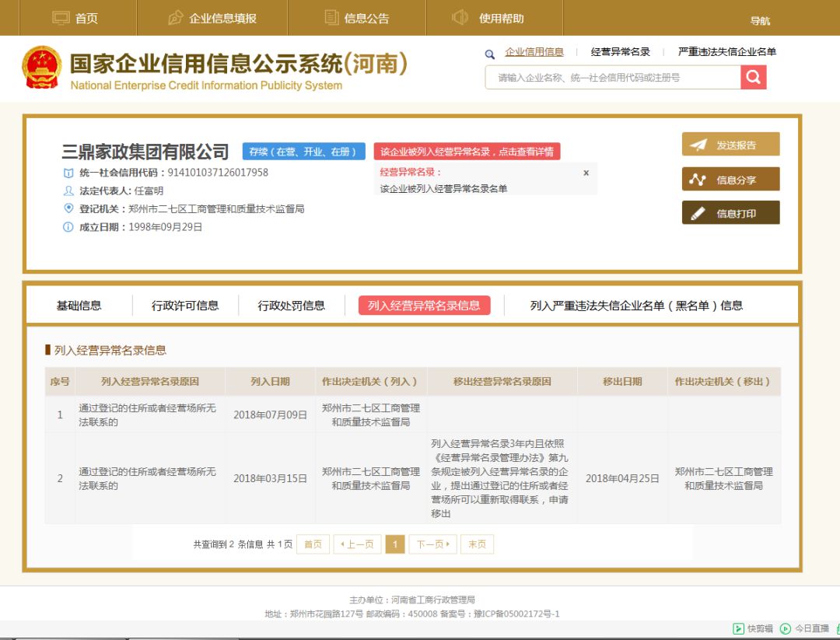
Task: Switch to the 列入严重违法失信企业名单（黑名单）信息 tab
Action: 636,306
